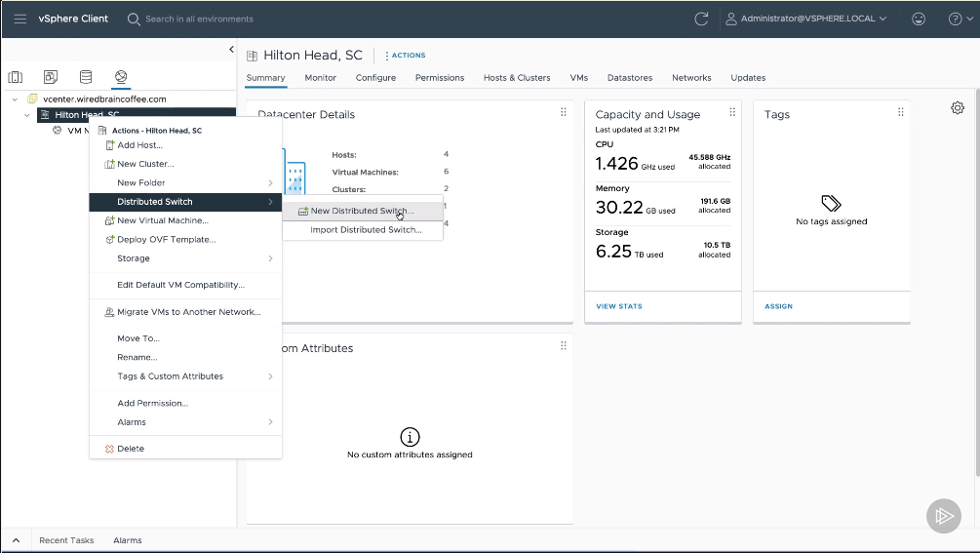Image resolution: width=980 pixels, height=553 pixels.
Task: Collapse the left navigation panel
Action: pos(231,49)
